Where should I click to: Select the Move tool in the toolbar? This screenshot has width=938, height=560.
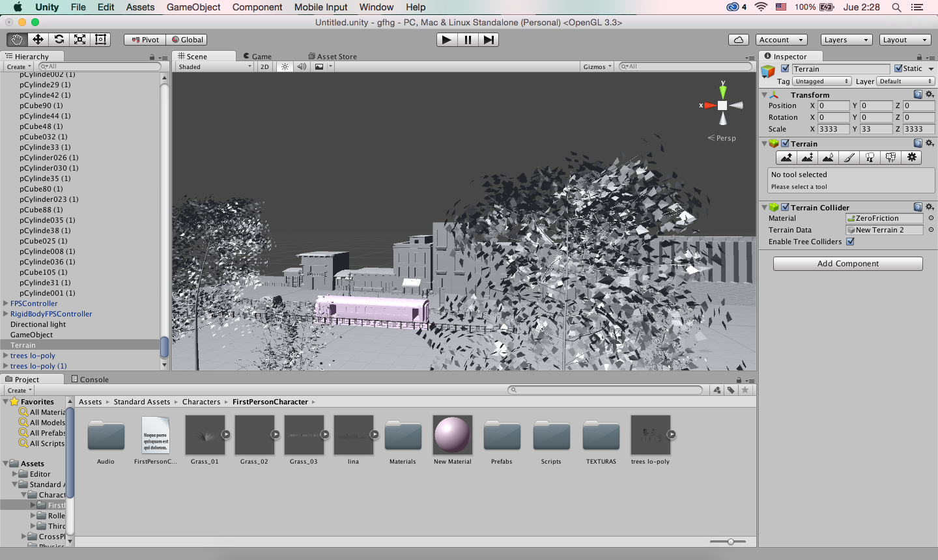coord(37,39)
